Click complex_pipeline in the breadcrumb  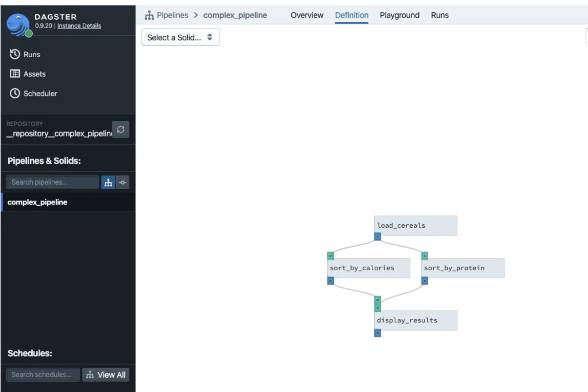point(235,15)
